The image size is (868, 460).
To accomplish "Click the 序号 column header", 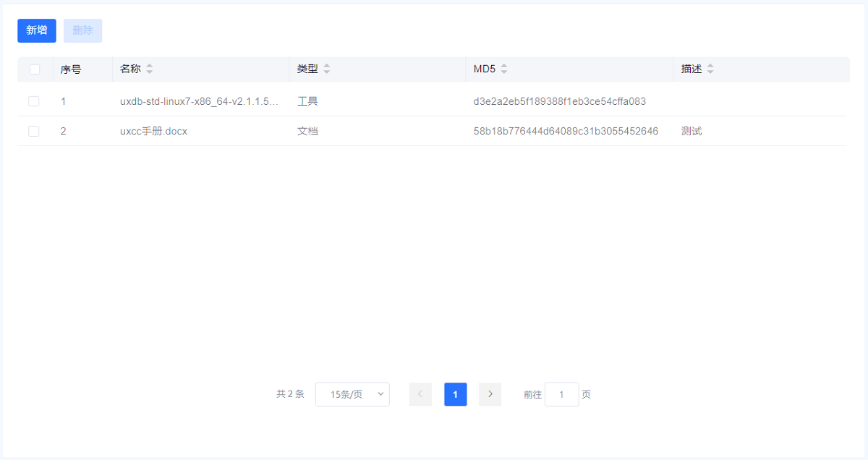I will point(71,69).
